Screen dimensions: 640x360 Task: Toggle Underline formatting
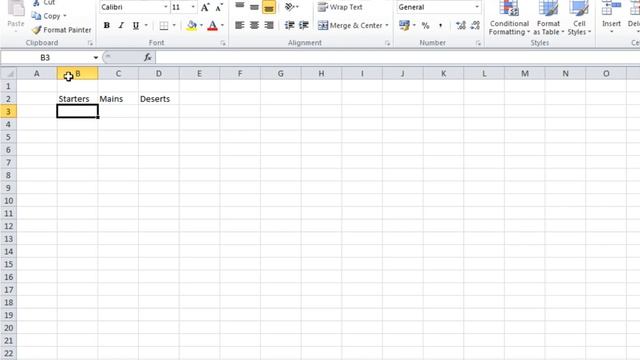[x=136, y=25]
